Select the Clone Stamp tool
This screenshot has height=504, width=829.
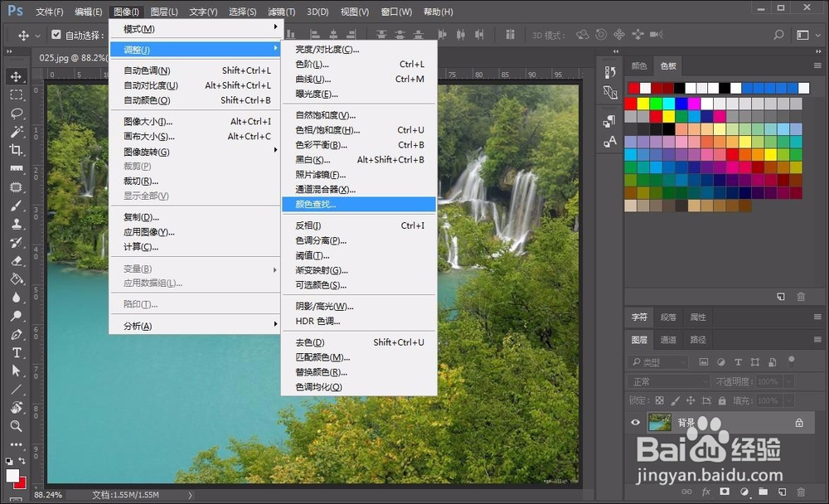[17, 224]
